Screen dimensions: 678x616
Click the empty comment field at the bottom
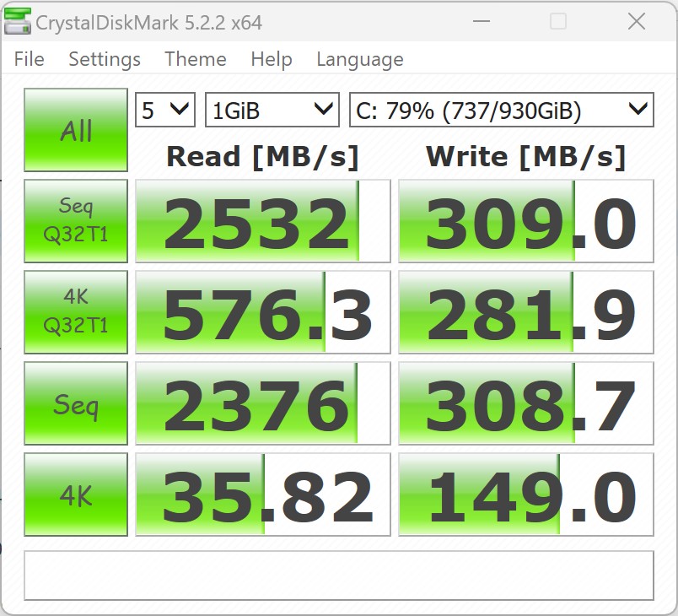point(339,575)
